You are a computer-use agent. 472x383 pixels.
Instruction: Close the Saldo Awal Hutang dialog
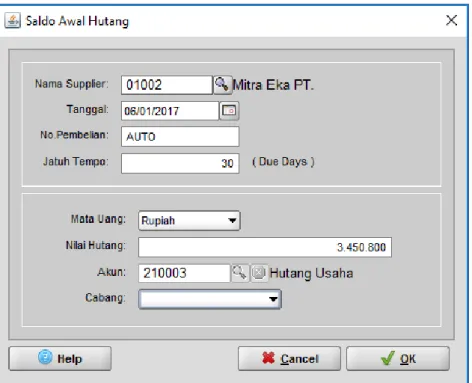pyautogui.click(x=451, y=20)
